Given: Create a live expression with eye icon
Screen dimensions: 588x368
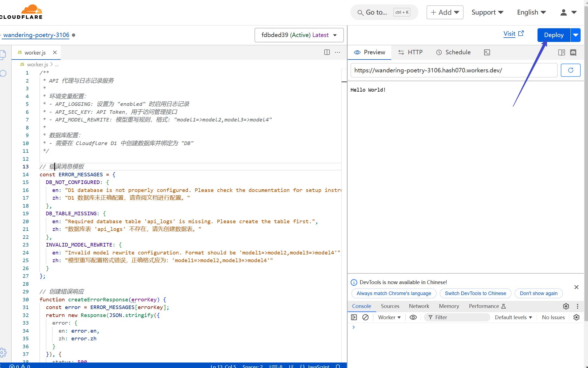Looking at the screenshot, I should click(x=413, y=317).
